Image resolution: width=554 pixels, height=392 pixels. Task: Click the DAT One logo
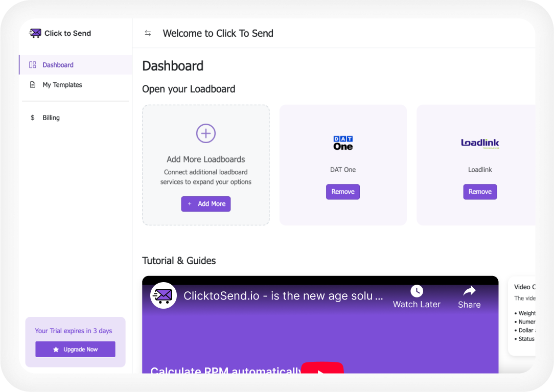coord(343,143)
